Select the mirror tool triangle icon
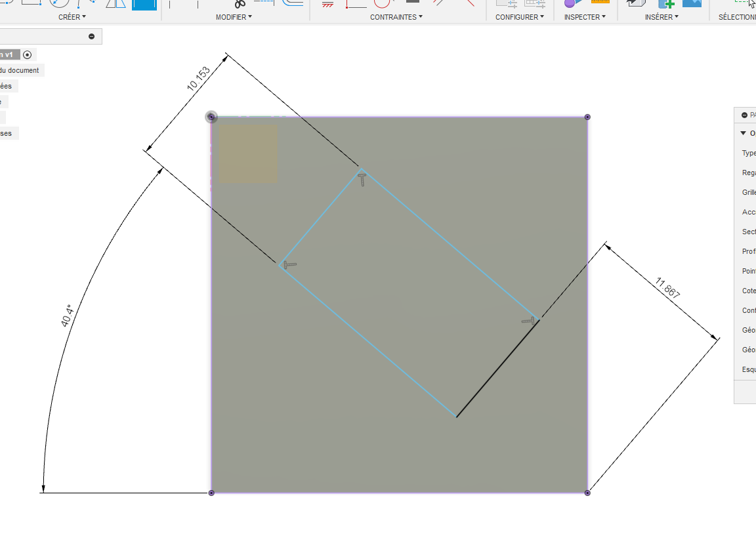Screen dimensions: 756x555 click(115, 4)
